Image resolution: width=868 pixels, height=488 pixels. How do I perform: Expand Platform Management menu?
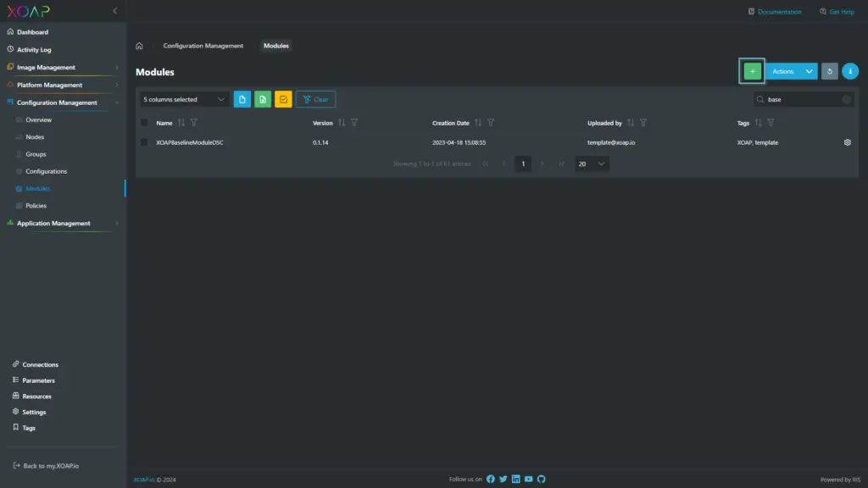pos(63,86)
